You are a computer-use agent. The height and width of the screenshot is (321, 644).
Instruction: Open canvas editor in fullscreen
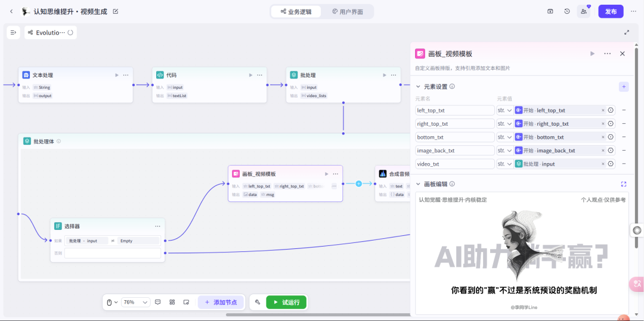(x=624, y=183)
